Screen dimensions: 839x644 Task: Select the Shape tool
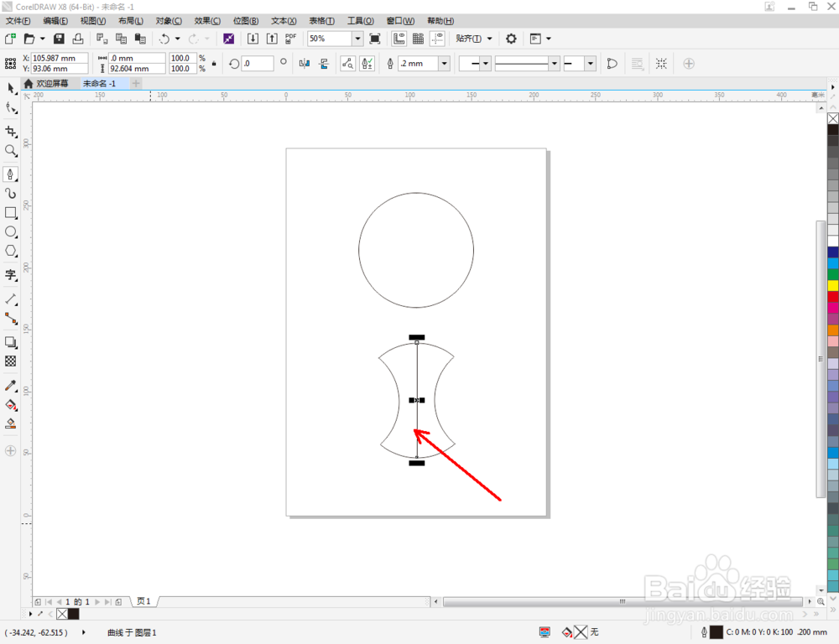tap(11, 108)
